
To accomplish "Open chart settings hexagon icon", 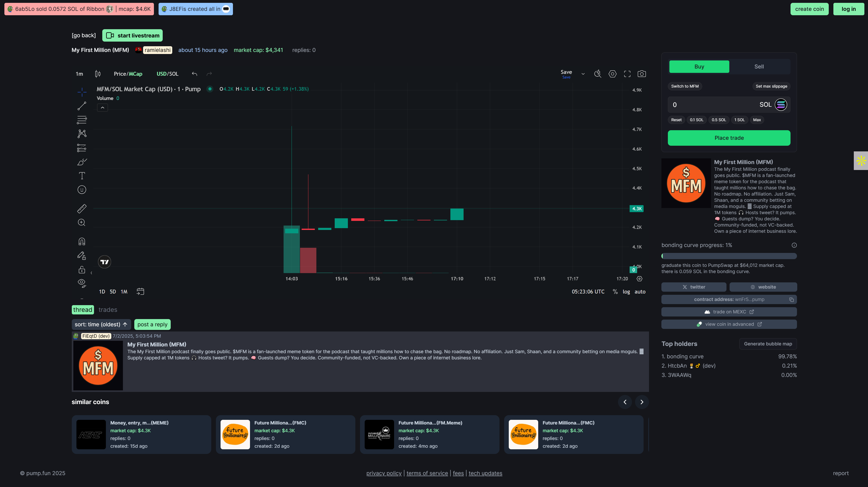I will click(613, 74).
